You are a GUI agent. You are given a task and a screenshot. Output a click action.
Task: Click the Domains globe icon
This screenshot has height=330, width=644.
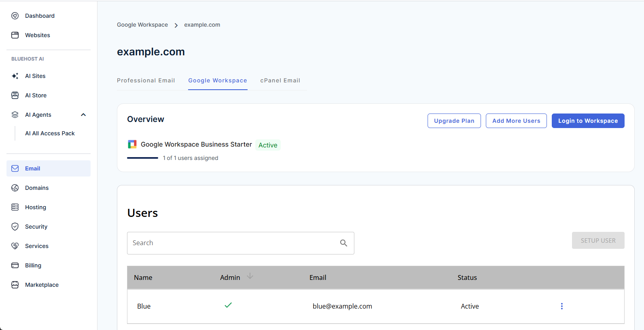(x=15, y=188)
